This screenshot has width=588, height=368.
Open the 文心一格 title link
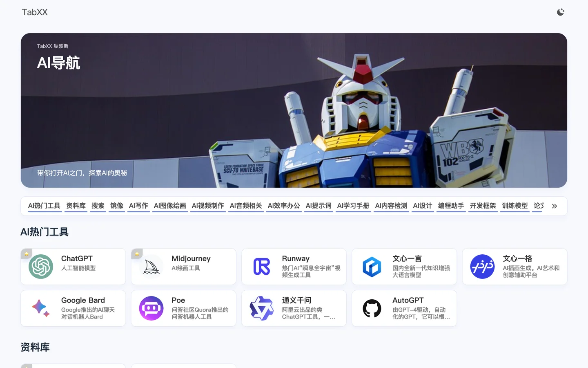click(517, 259)
